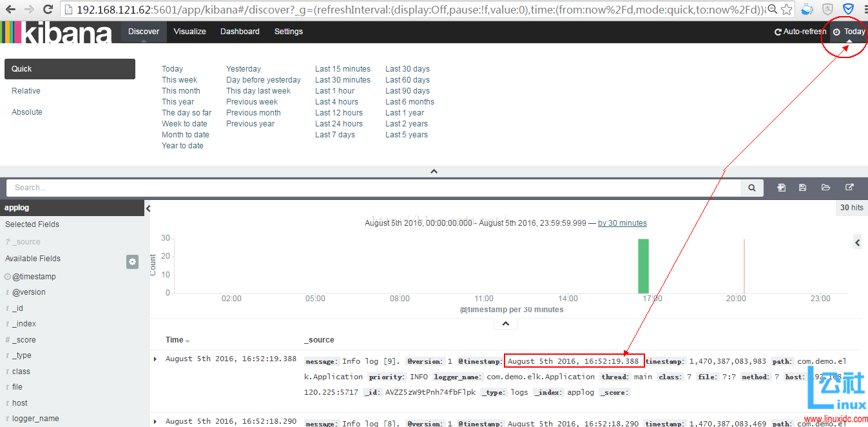Go to the Dashboard tab

(240, 32)
